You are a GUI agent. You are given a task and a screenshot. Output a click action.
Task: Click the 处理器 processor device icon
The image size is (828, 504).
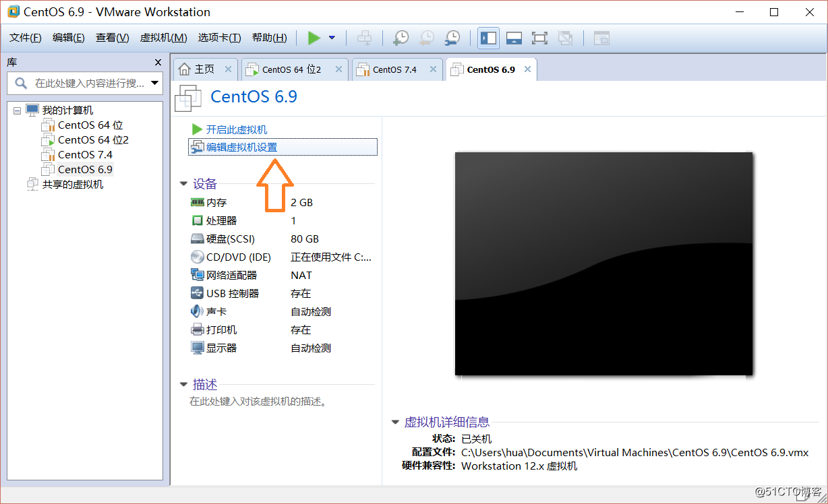tap(197, 220)
